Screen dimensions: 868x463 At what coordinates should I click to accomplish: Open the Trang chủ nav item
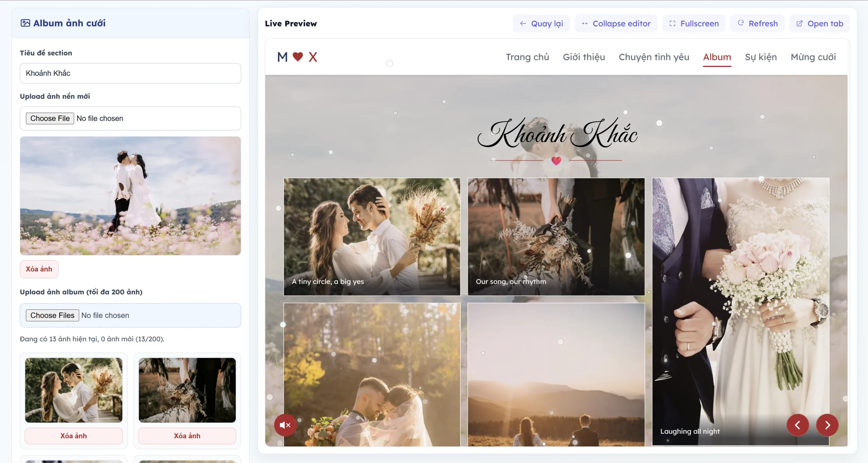[x=527, y=57]
